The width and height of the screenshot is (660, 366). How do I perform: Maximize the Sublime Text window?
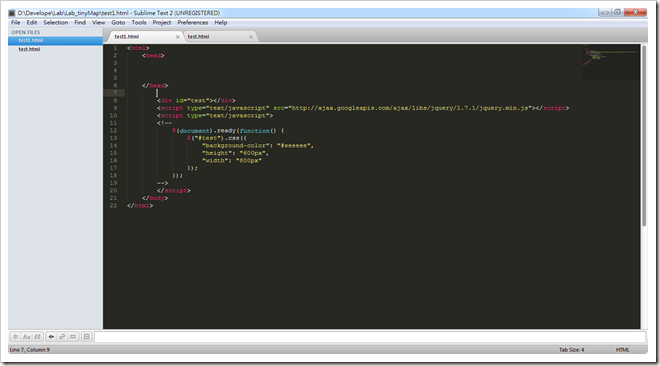(617, 12)
